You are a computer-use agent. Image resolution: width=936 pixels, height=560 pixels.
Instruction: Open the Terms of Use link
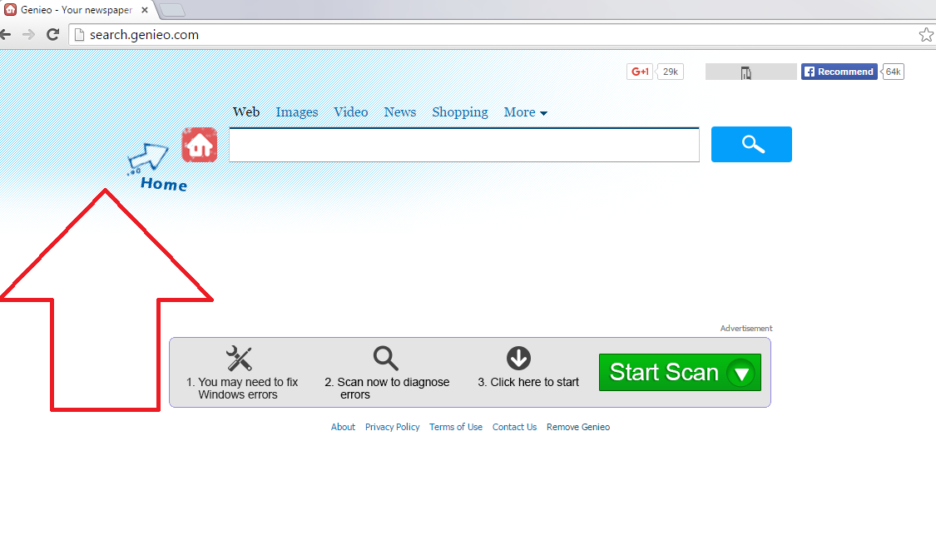pyautogui.click(x=455, y=427)
